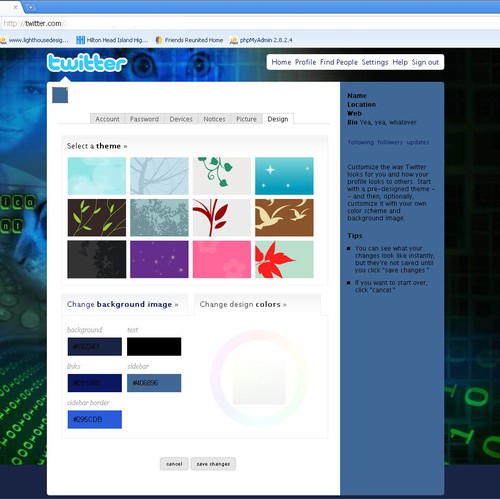
Task: Open the Profile link
Action: coord(305,62)
